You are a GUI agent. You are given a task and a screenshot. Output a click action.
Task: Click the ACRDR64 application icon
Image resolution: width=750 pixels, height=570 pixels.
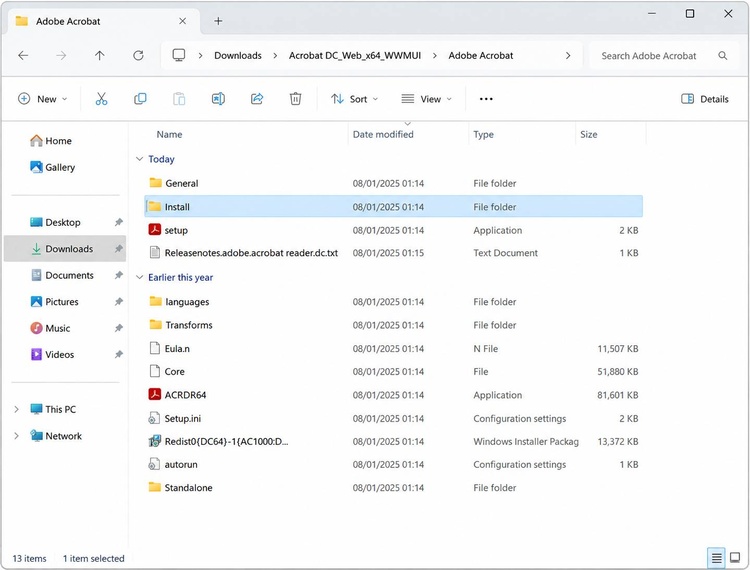[154, 395]
